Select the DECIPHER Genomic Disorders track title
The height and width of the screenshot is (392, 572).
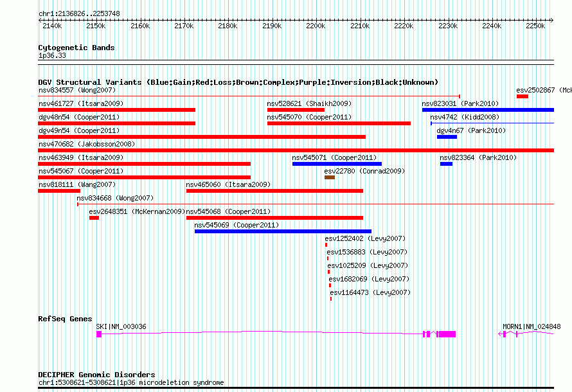coord(96,375)
